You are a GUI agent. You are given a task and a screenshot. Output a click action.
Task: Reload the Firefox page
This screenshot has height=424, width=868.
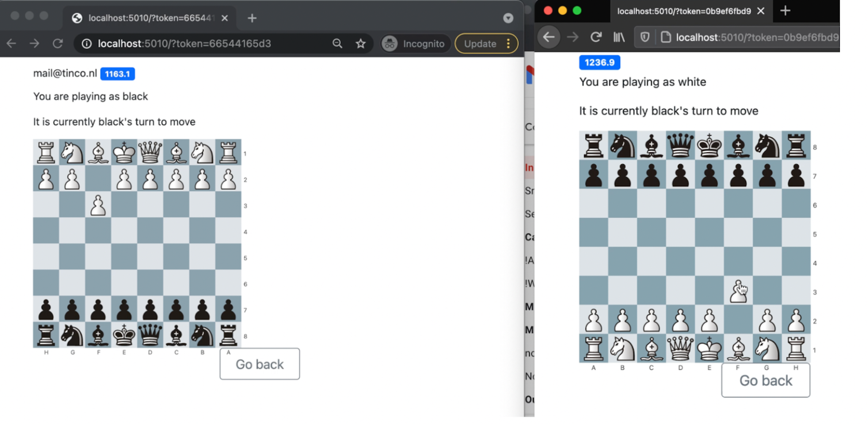point(596,37)
